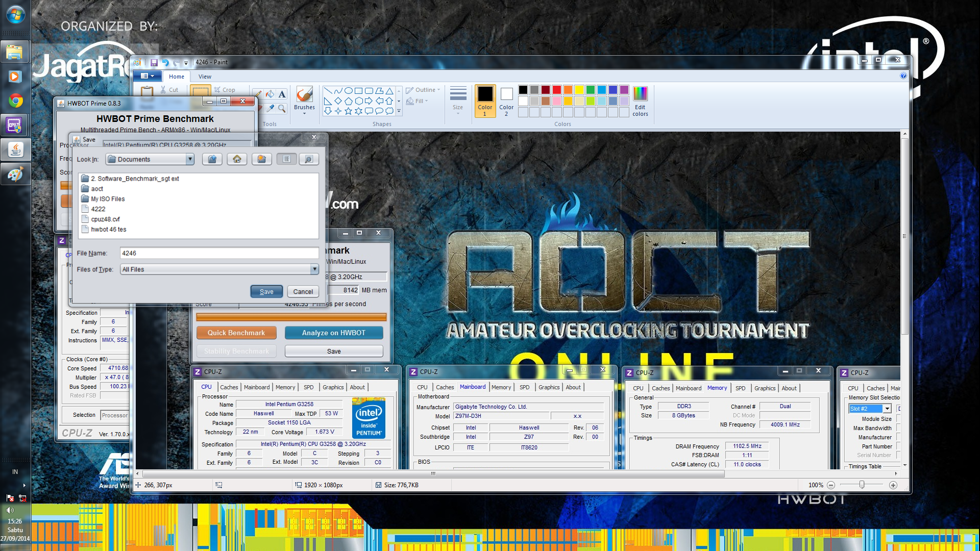980x551 pixels.
Task: Pick the yellow color swatch
Action: coord(579,90)
